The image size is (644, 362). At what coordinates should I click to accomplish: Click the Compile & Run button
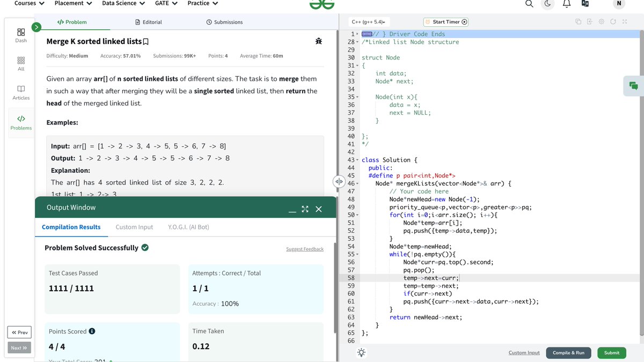coord(568,352)
